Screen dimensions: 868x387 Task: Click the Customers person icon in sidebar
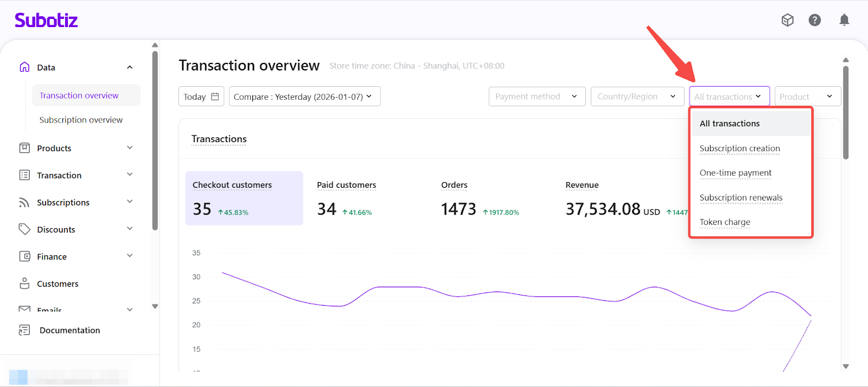24,283
